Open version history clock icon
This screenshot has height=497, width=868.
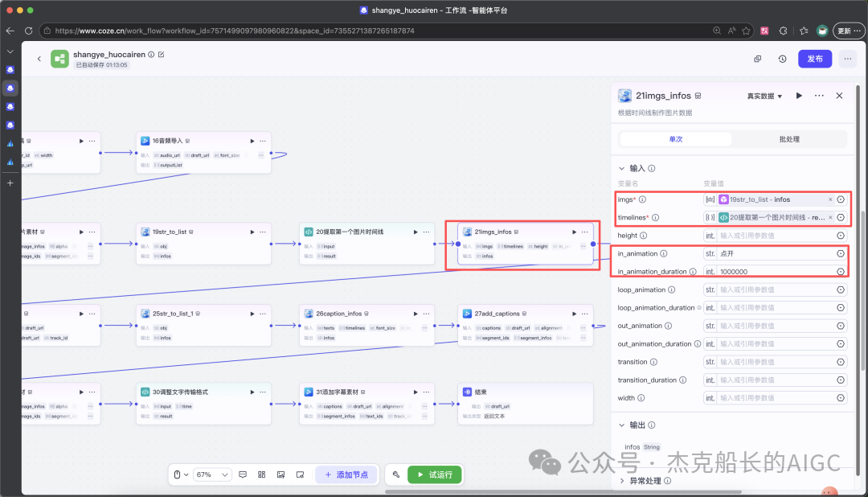[x=782, y=59]
